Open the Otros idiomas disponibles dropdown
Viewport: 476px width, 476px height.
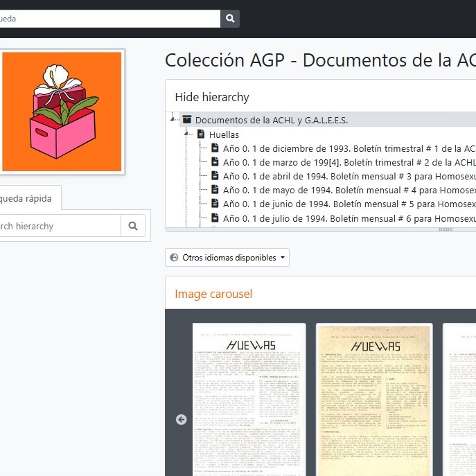pos(227,258)
